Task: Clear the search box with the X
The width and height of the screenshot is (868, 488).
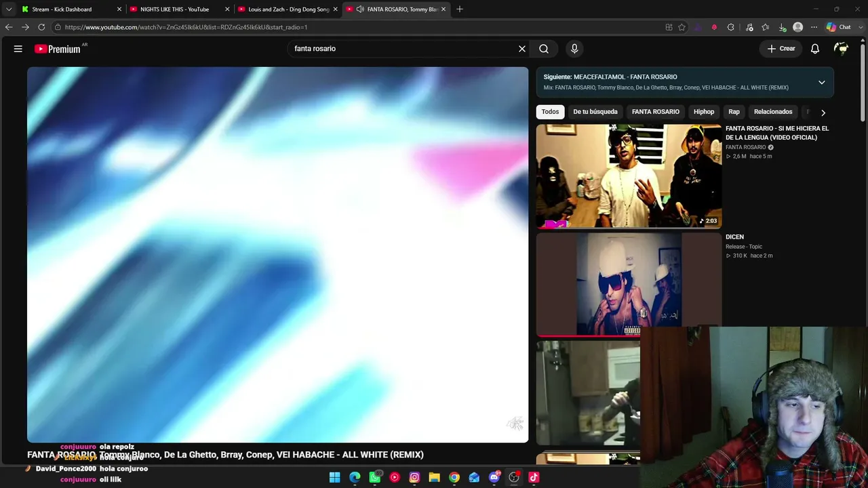Action: (x=522, y=49)
